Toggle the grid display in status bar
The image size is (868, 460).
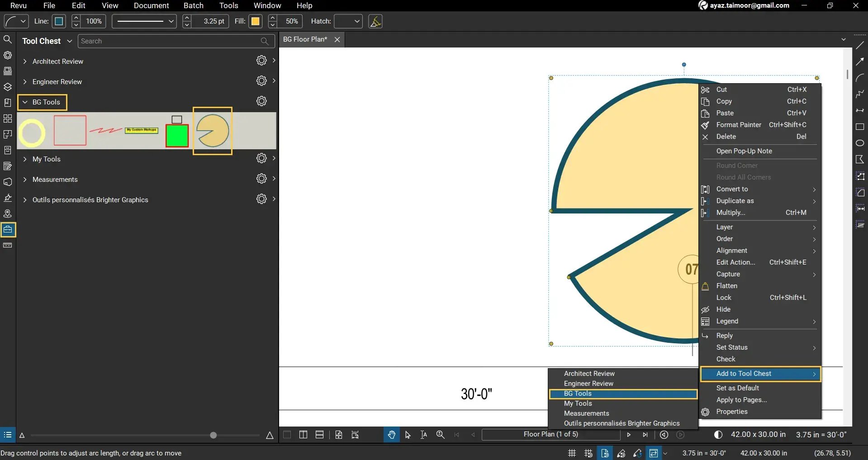[x=571, y=453]
